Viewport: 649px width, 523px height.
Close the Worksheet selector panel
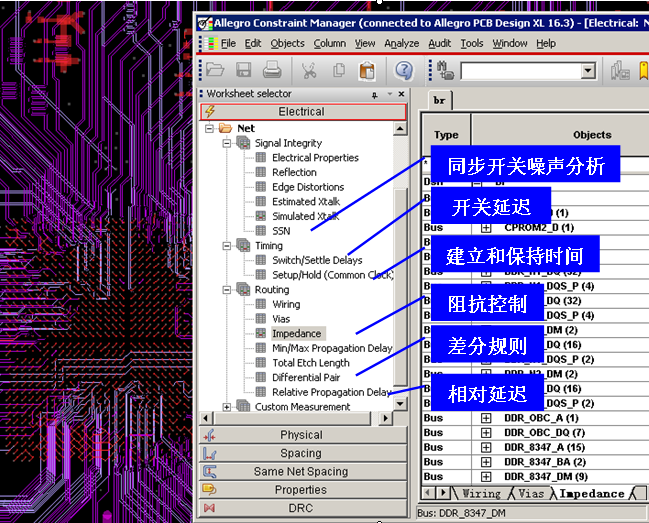(x=401, y=94)
